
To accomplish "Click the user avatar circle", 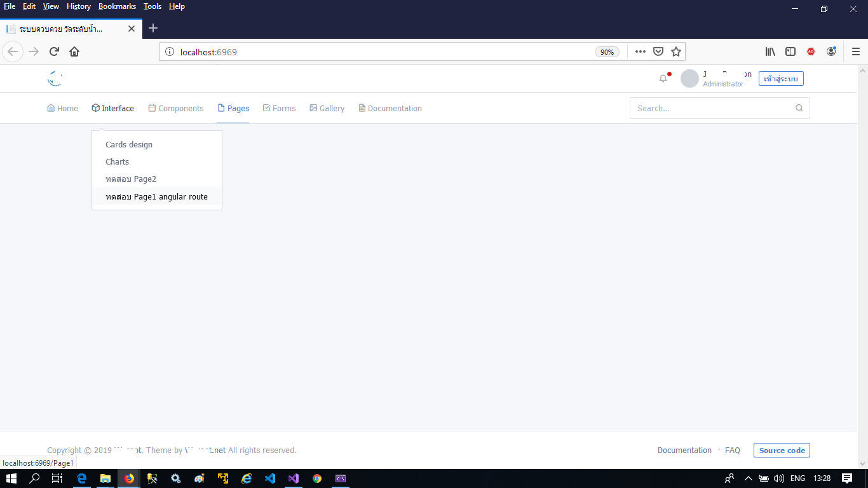I will pos(689,78).
